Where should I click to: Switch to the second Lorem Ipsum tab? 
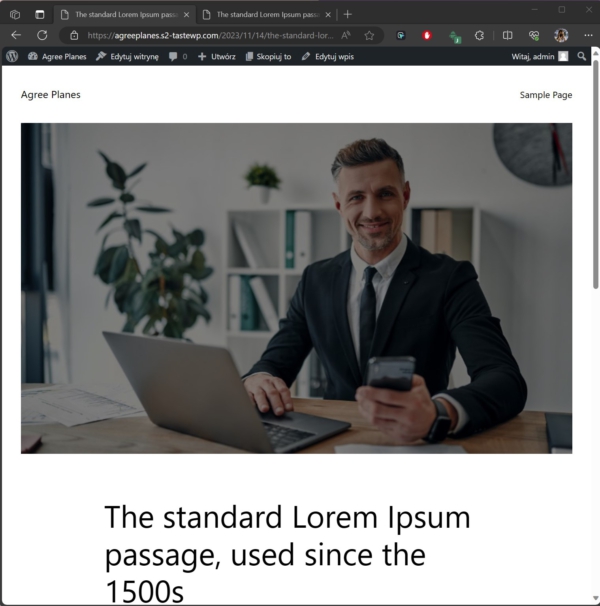click(268, 15)
